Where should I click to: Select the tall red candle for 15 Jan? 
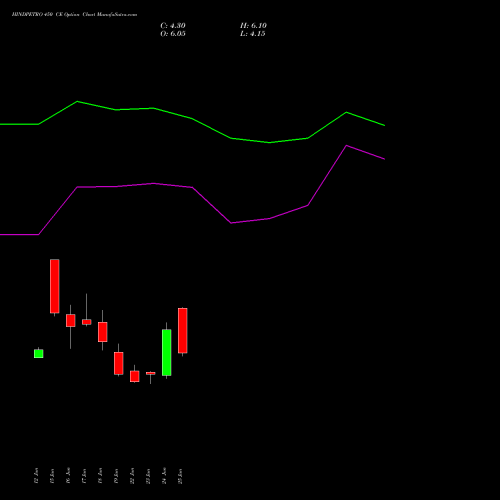[55, 286]
